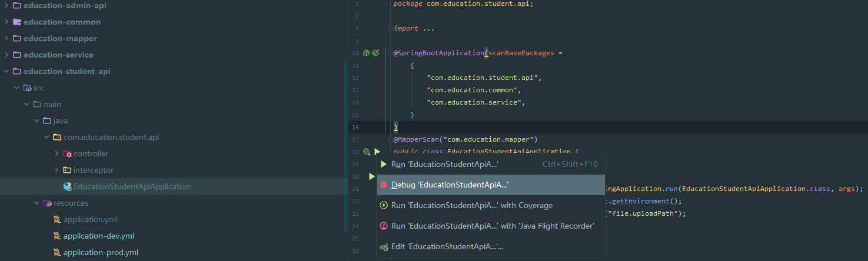Collapse the src folder
868x261 pixels.
point(16,88)
